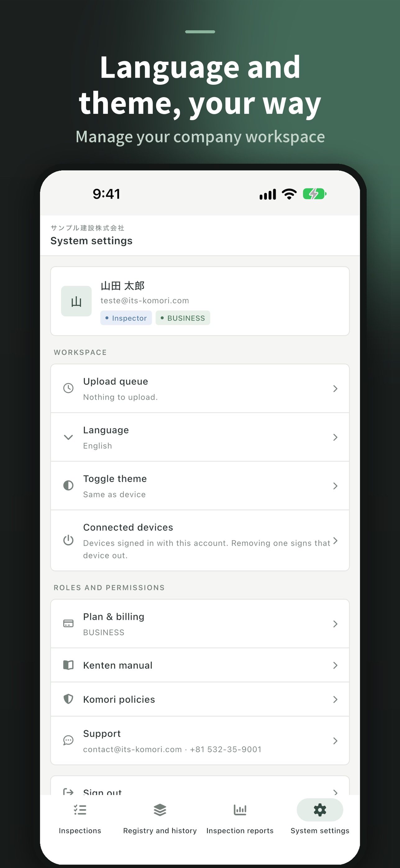Select the System settings tab label
Image resolution: width=400 pixels, height=868 pixels.
(320, 831)
